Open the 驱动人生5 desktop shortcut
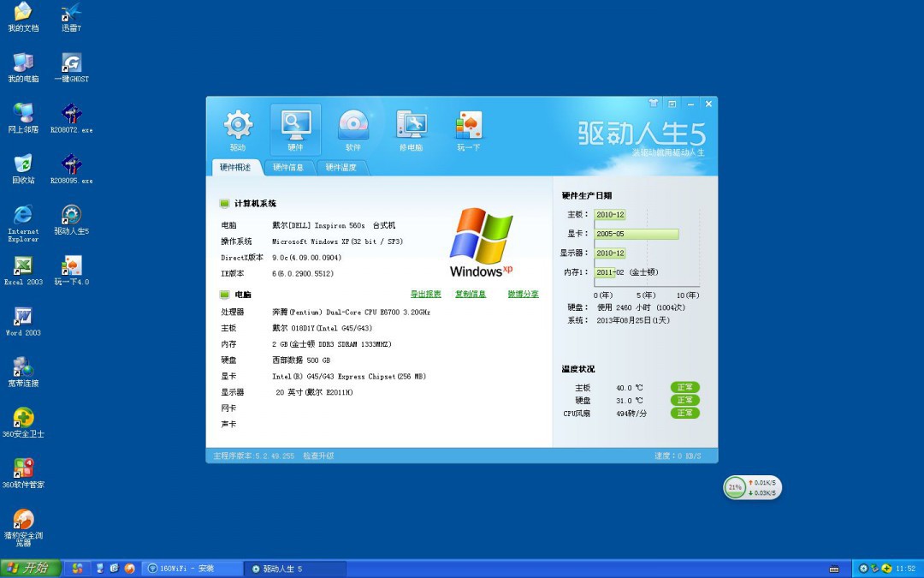 tap(71, 220)
